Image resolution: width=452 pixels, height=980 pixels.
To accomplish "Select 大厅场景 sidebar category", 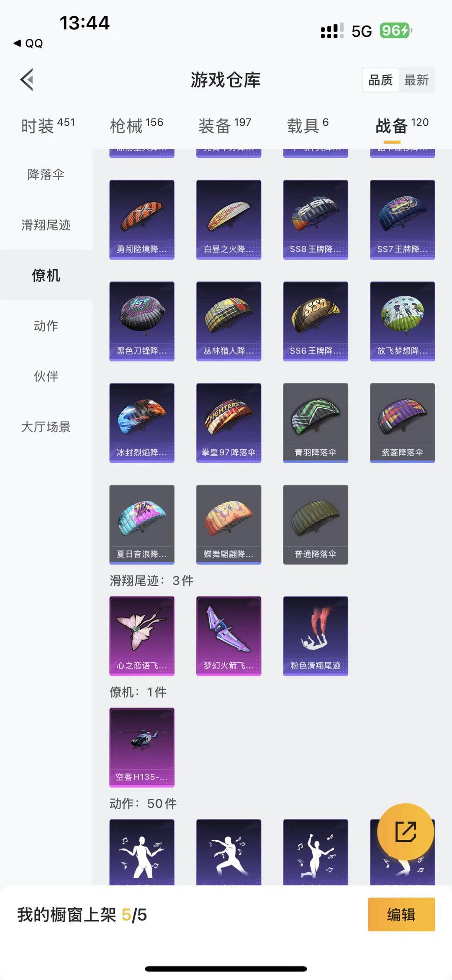I will pyautogui.click(x=46, y=427).
